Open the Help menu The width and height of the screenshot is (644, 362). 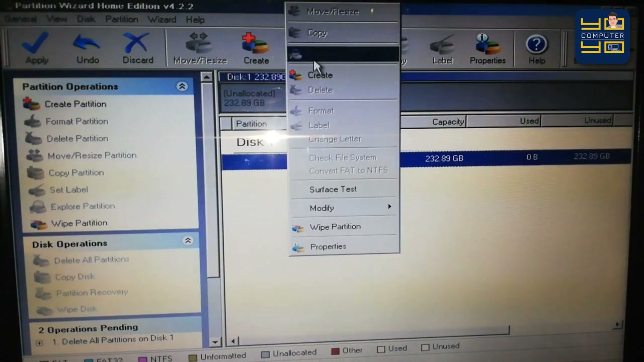click(x=195, y=20)
